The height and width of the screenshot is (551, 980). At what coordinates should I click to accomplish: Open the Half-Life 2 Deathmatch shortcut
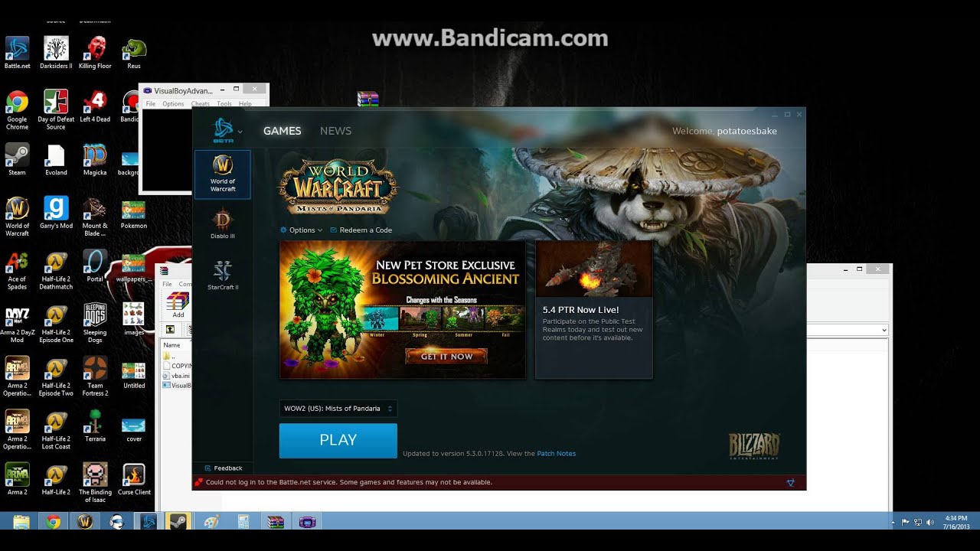[x=56, y=270]
